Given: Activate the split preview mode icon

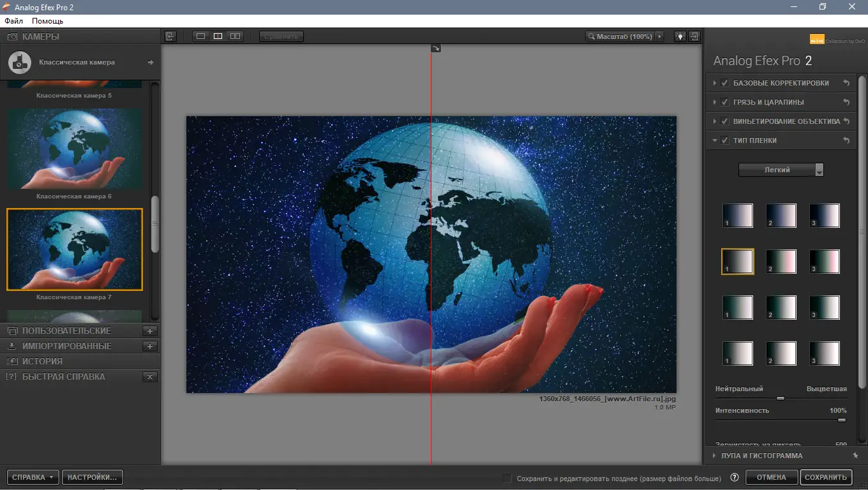Looking at the screenshot, I should click(218, 36).
